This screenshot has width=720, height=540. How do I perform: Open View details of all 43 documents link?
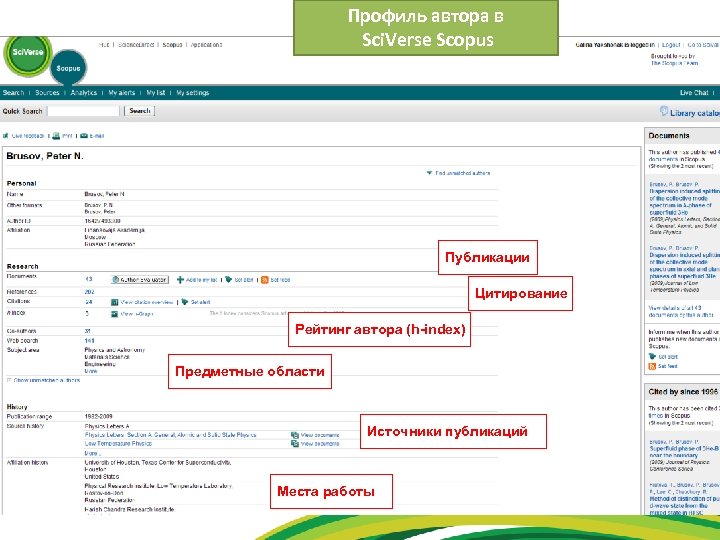pyautogui.click(x=681, y=311)
